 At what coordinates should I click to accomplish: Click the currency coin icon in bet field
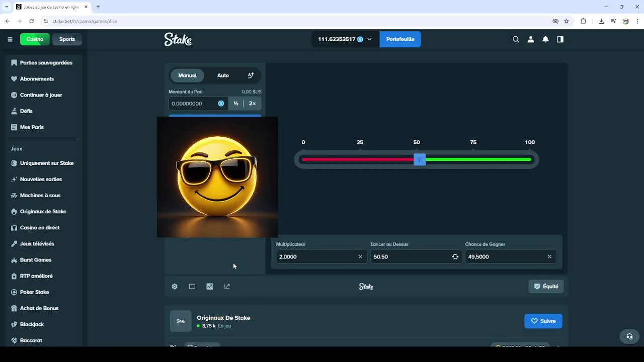pos(221,104)
